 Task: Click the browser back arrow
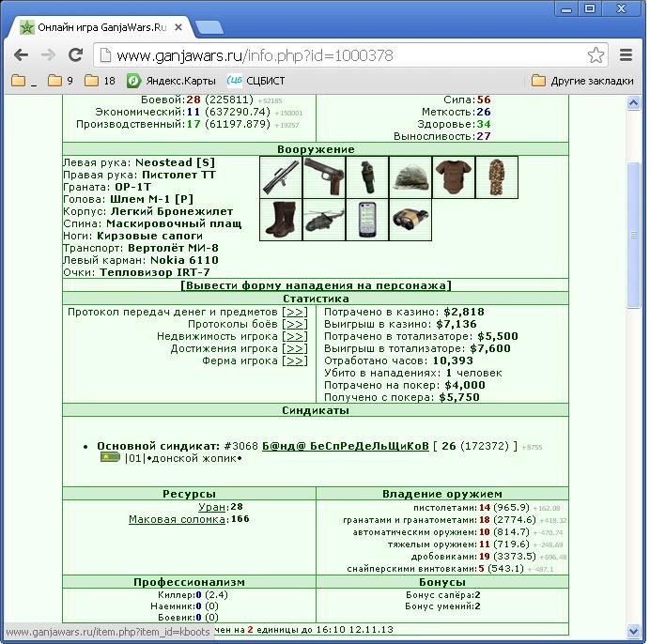21,54
